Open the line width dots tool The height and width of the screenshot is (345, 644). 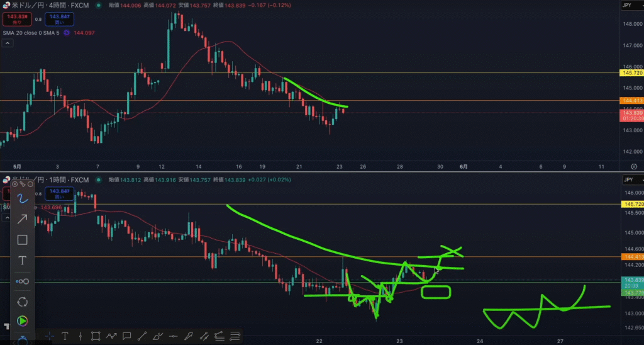(22, 281)
